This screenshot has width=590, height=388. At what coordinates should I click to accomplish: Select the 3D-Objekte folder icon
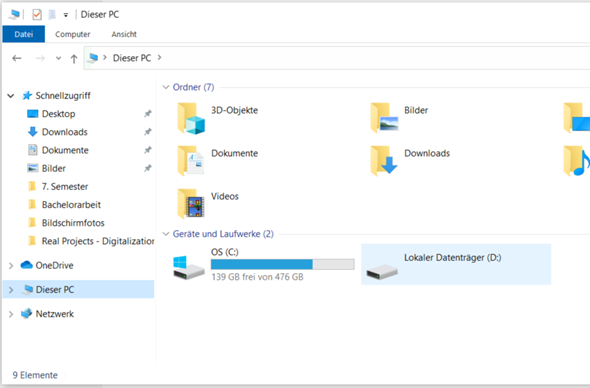point(191,119)
